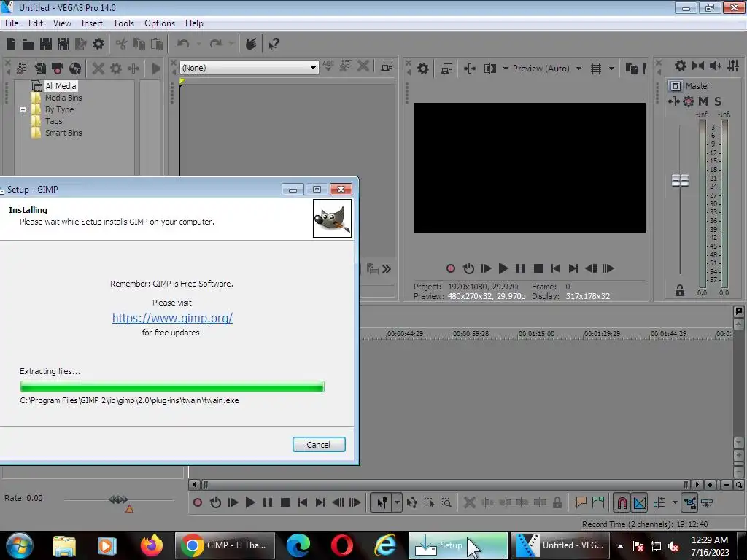The image size is (747, 560).
Task: Toggle Lock Envelopes to Events button
Action: coord(690,502)
